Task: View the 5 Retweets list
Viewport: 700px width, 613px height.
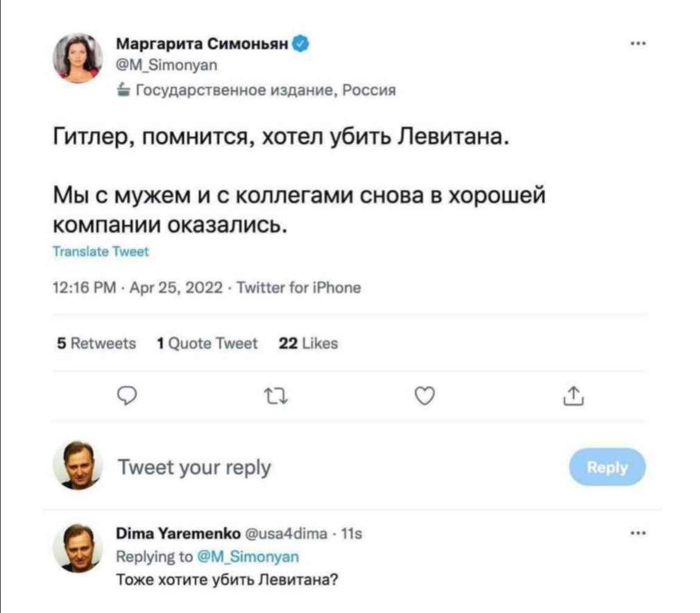Action: coord(95,343)
